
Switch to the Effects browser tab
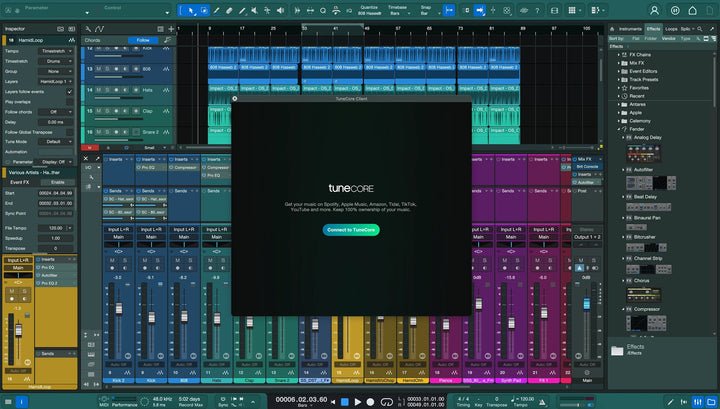point(653,29)
